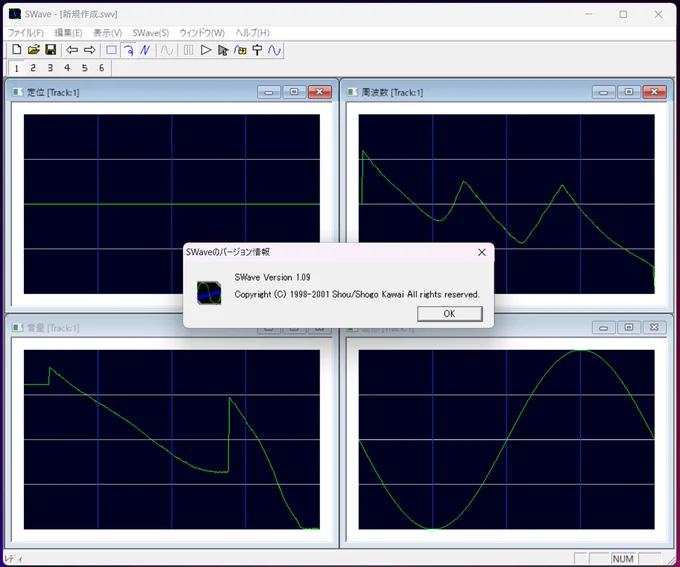Maximize the bottom-right waveform child window
The image size is (680, 567).
pos(629,328)
